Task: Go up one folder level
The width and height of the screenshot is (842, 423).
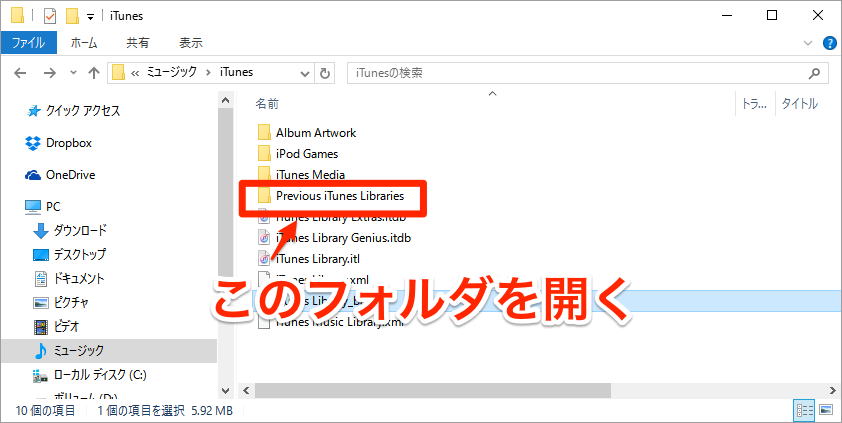Action: pyautogui.click(x=93, y=73)
